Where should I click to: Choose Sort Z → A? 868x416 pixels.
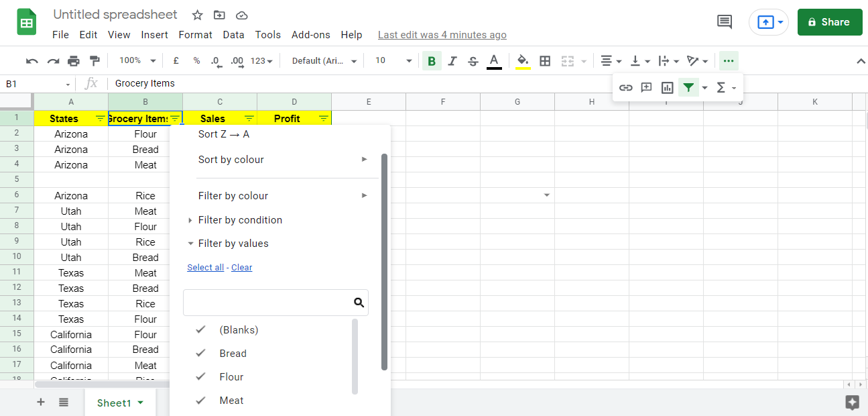click(224, 134)
